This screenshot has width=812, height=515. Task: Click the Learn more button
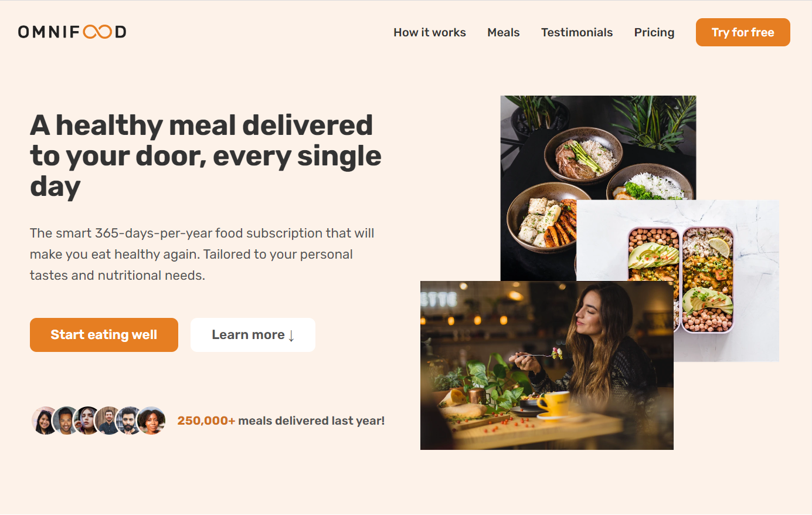(x=253, y=335)
